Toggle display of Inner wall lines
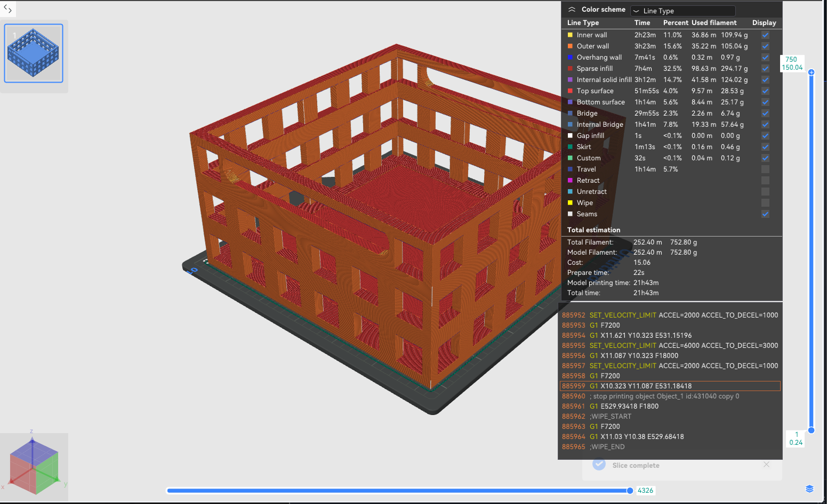The image size is (827, 504). pos(765,35)
